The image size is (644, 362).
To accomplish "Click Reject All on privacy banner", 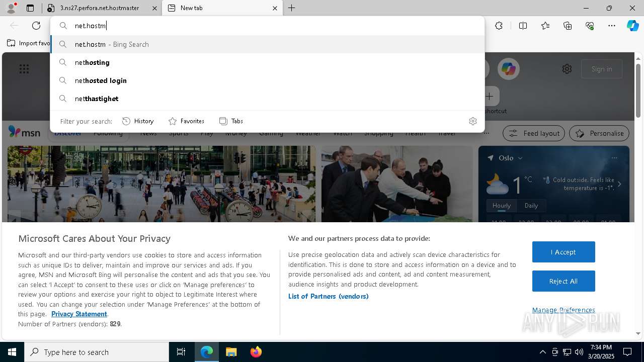I will click(563, 281).
